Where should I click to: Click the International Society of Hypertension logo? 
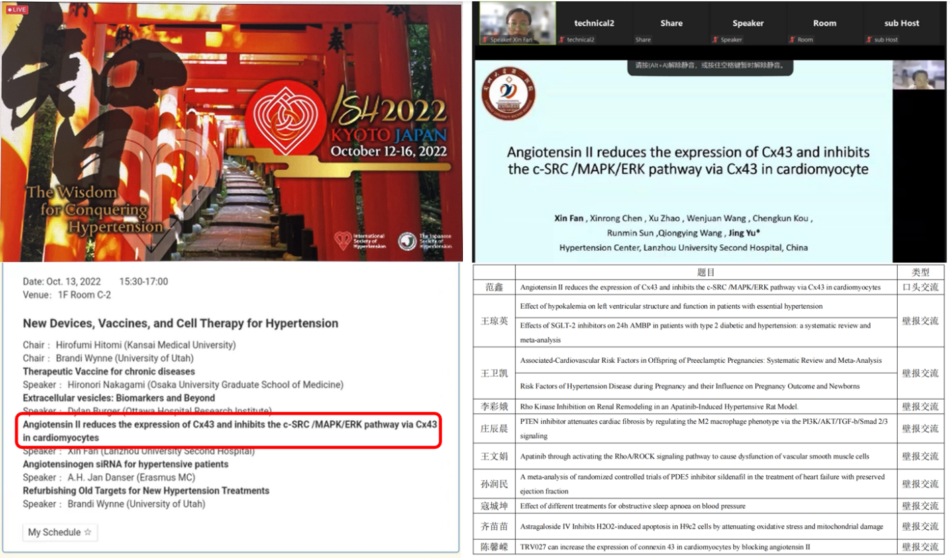343,241
